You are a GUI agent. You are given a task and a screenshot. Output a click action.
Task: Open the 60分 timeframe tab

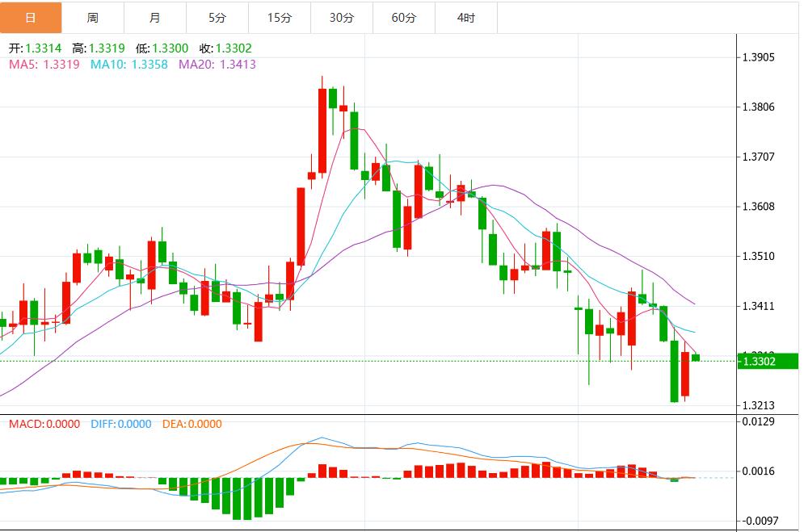404,18
